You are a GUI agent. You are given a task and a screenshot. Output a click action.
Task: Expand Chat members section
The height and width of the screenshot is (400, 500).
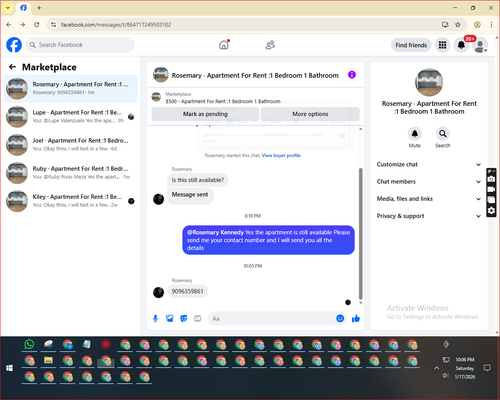(x=429, y=182)
